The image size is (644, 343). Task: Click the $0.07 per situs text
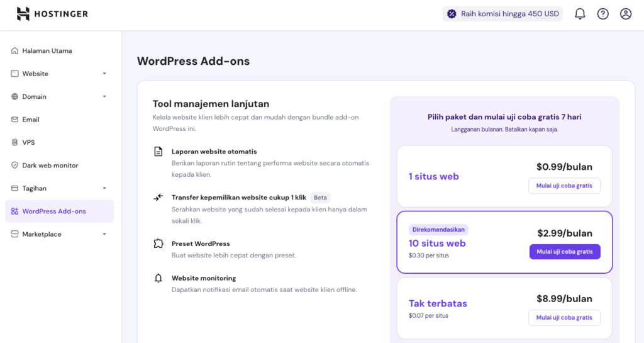(x=428, y=316)
